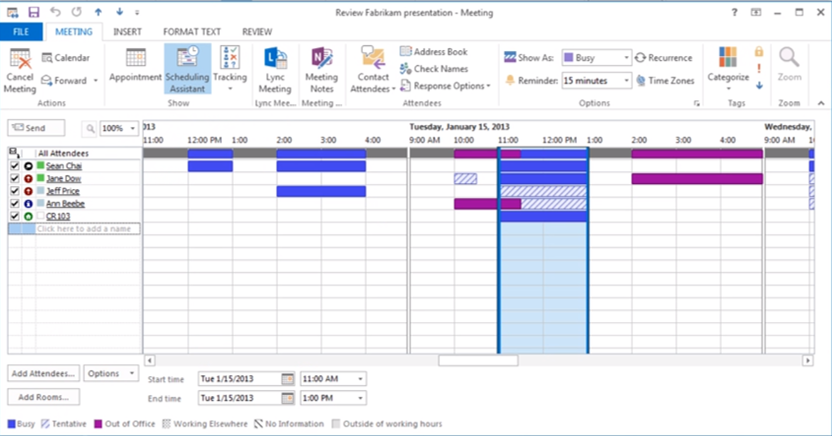Click the Send button
The height and width of the screenshot is (436, 832).
(36, 128)
